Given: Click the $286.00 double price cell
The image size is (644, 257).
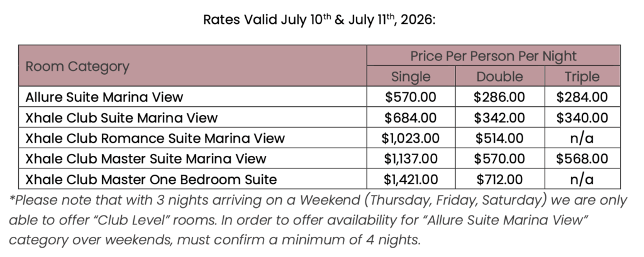Looking at the screenshot, I should (499, 97).
